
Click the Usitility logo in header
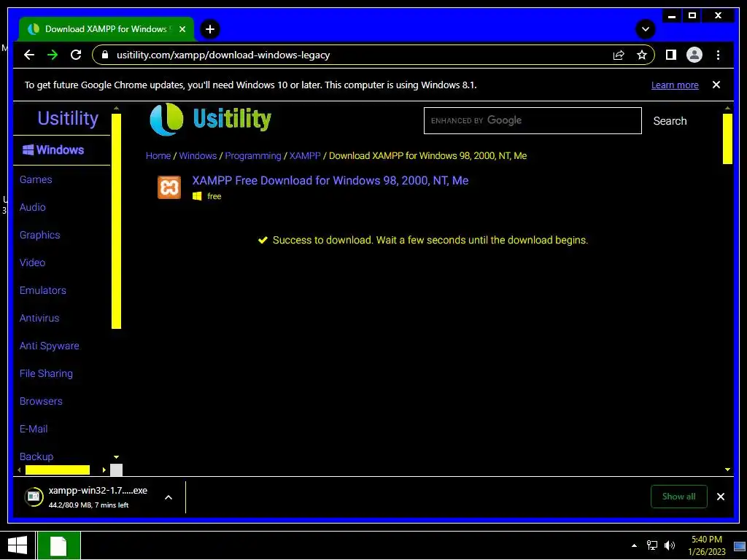(211, 119)
